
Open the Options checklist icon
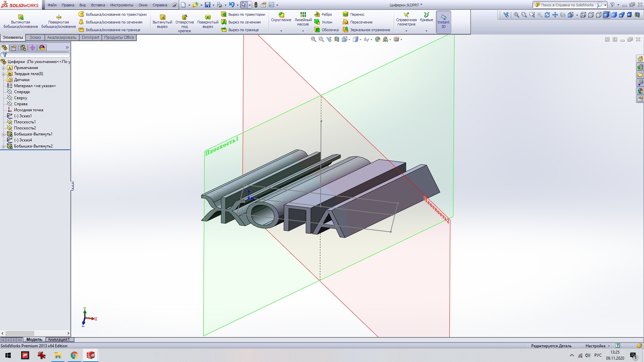pos(271,5)
